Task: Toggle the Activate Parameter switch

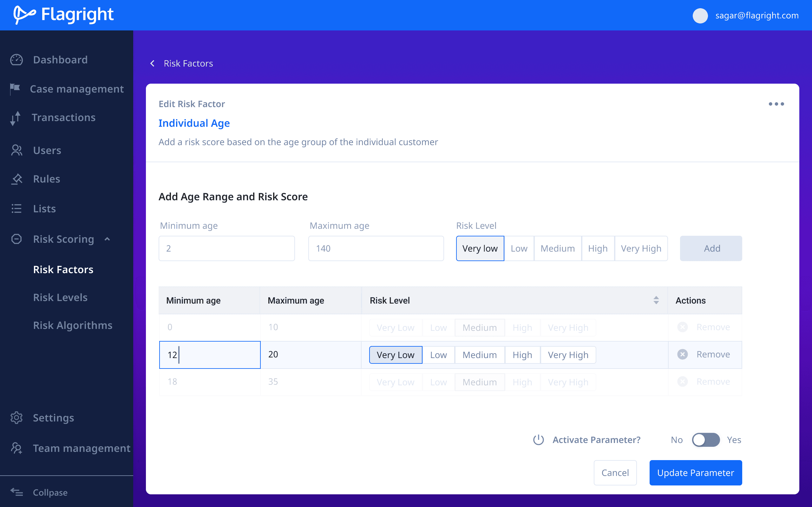Action: [706, 440]
